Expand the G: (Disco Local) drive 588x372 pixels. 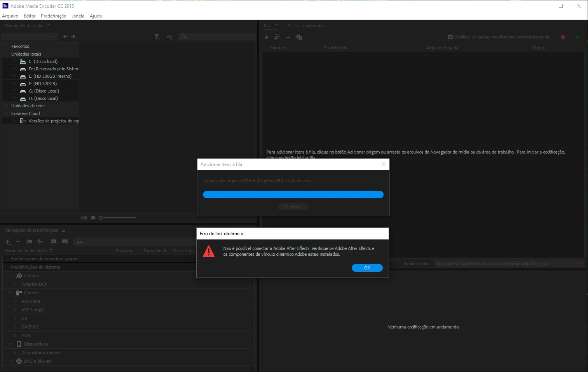pos(14,91)
